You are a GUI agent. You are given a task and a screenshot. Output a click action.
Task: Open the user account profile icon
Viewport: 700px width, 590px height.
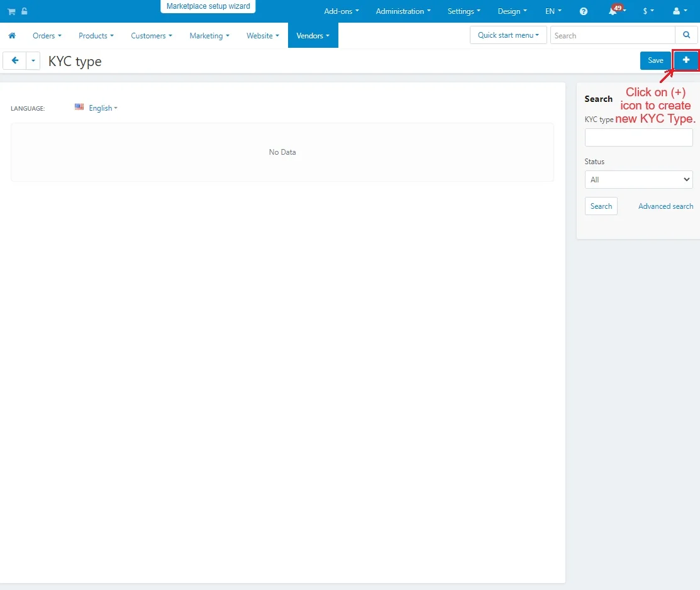680,11
